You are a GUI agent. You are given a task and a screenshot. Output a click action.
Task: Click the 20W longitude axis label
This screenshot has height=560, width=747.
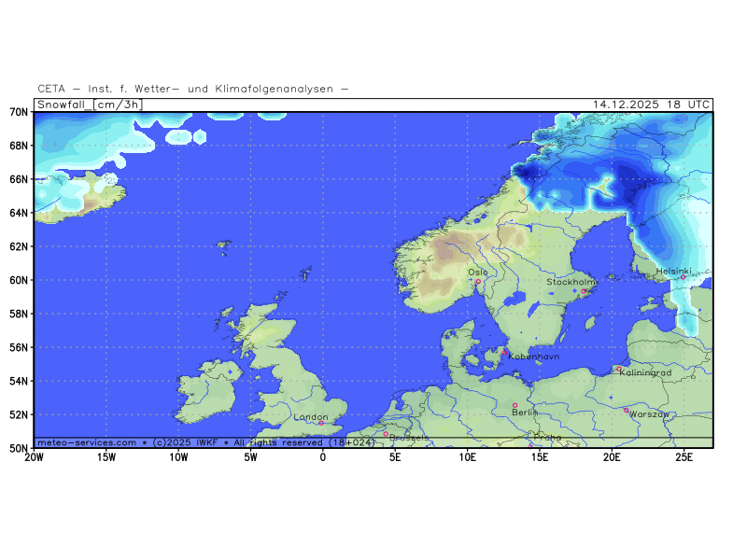click(34, 457)
